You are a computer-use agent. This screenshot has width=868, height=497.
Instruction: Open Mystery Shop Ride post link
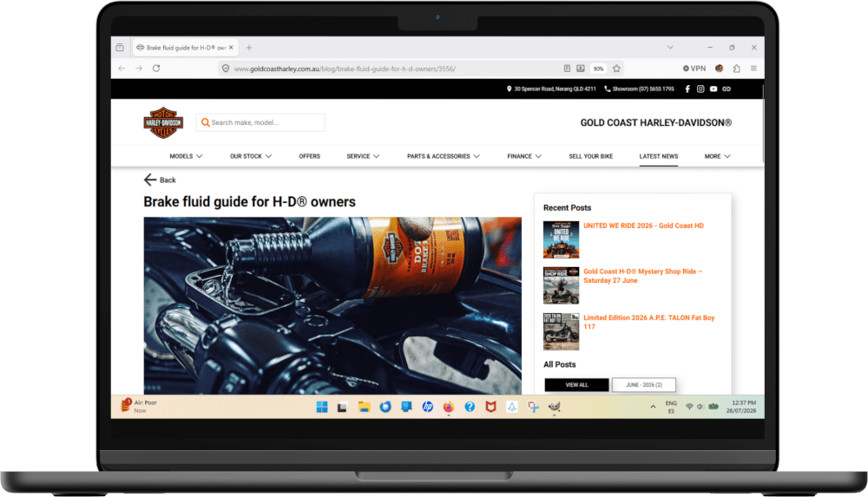642,276
